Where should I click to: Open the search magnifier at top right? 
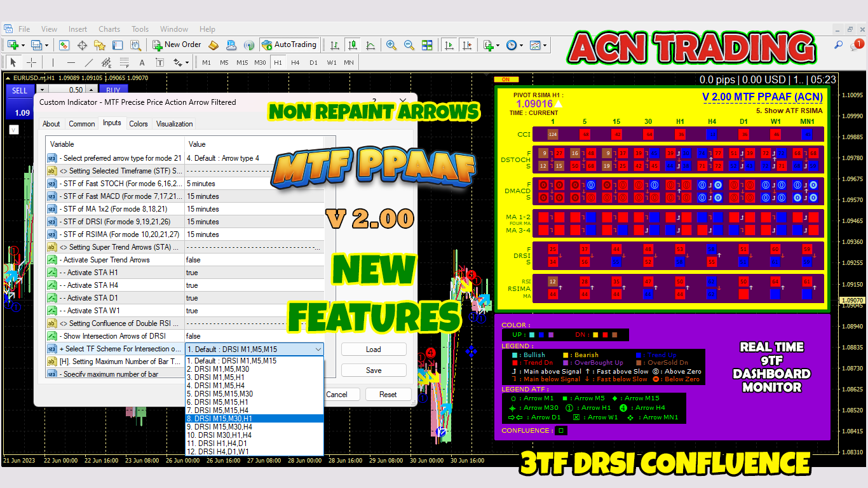[839, 45]
